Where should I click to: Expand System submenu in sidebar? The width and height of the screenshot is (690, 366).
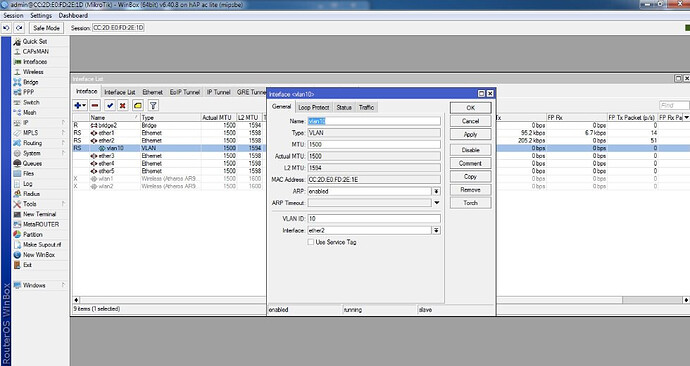tap(64, 153)
